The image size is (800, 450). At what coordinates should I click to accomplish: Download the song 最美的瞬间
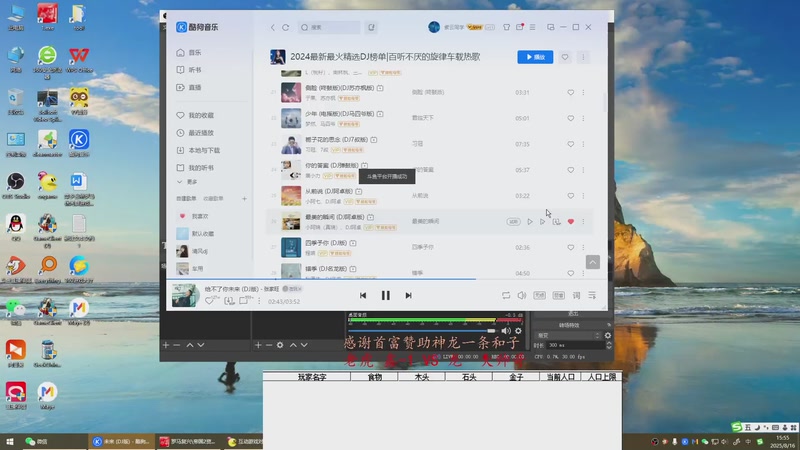[x=557, y=221]
